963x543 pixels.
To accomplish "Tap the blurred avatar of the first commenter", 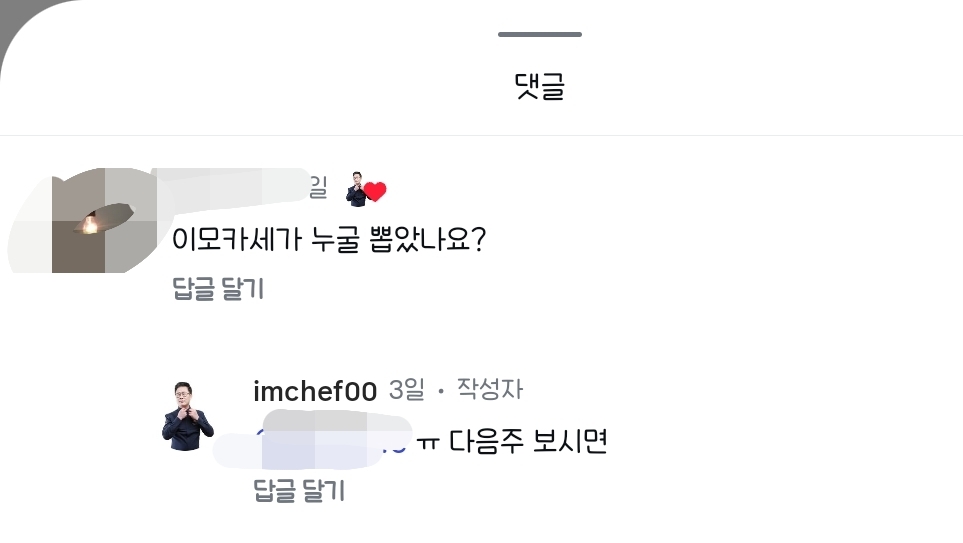I will click(x=83, y=220).
